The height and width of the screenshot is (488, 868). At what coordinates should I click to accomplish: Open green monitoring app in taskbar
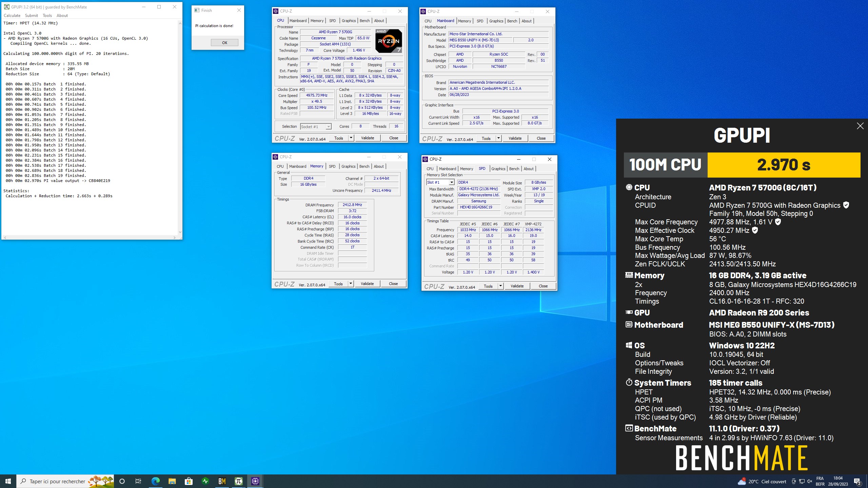[x=205, y=481]
